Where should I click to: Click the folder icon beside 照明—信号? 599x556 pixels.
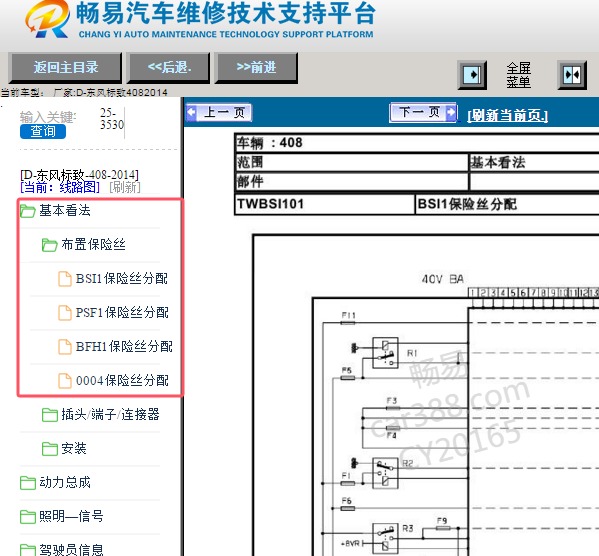click(28, 517)
